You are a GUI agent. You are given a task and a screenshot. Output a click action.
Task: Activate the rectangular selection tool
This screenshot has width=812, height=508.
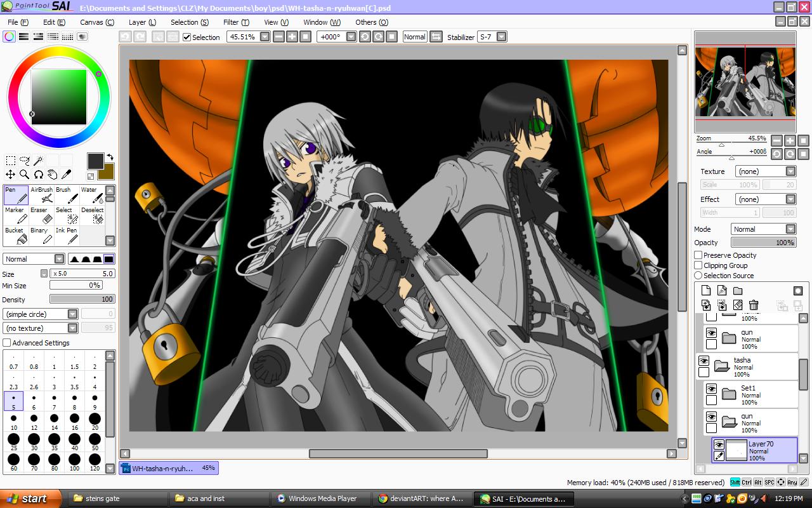pos(11,161)
